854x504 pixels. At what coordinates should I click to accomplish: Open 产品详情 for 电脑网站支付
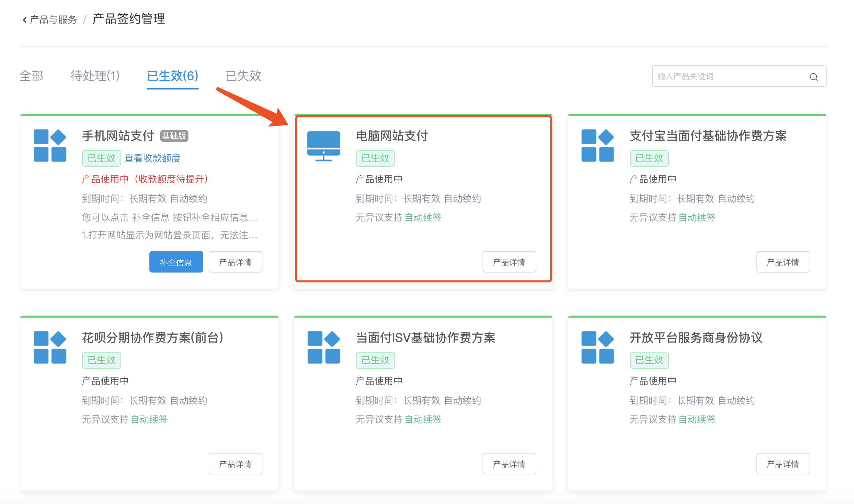click(509, 262)
